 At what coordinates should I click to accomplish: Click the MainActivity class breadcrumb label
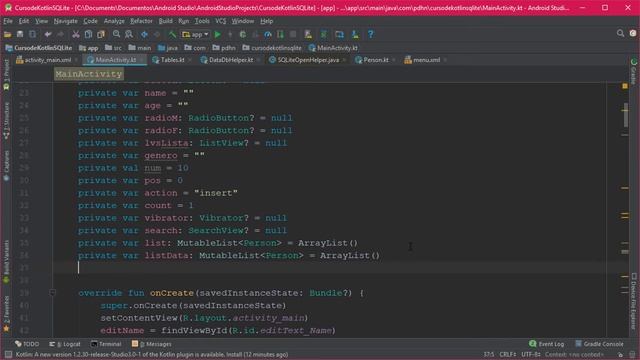89,74
